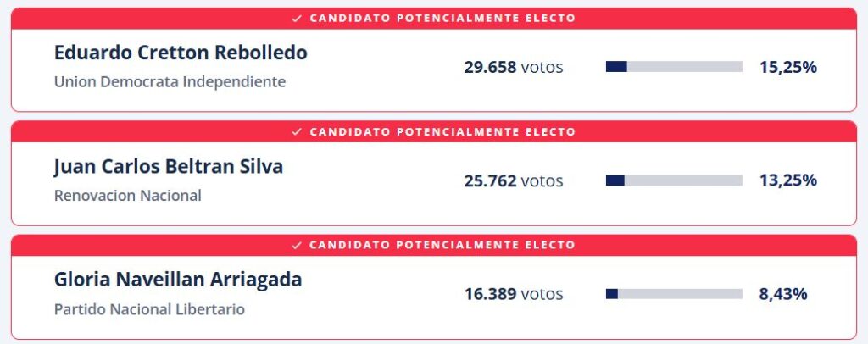The image size is (868, 344).
Task: Select candidate name Juan Carlos Beltran Silva
Action: click(x=169, y=166)
